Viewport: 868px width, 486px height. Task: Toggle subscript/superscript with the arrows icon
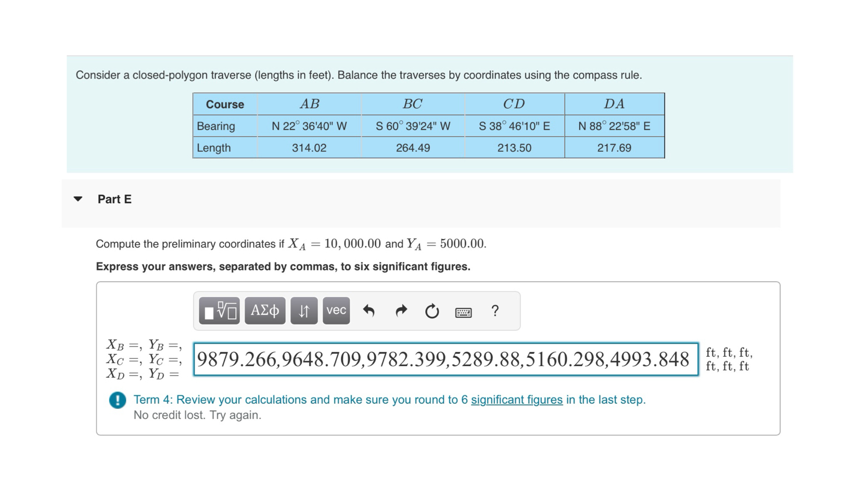pyautogui.click(x=303, y=310)
